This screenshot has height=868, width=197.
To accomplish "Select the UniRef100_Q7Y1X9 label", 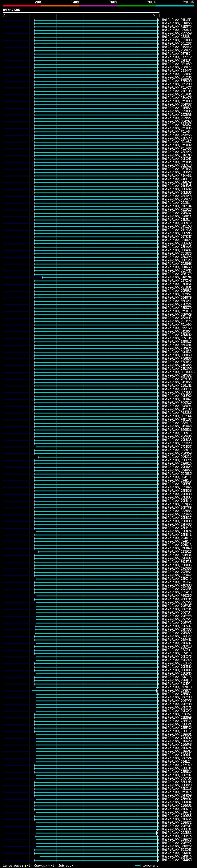I will pos(177,765).
